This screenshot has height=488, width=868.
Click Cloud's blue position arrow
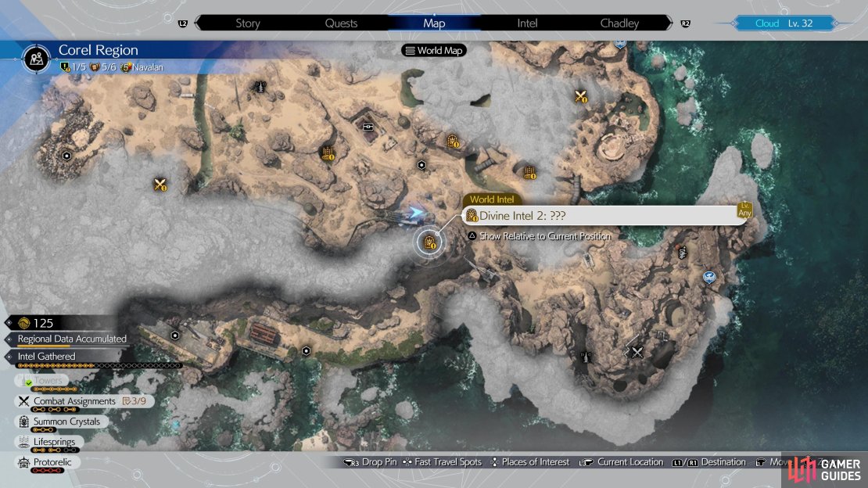(x=416, y=212)
